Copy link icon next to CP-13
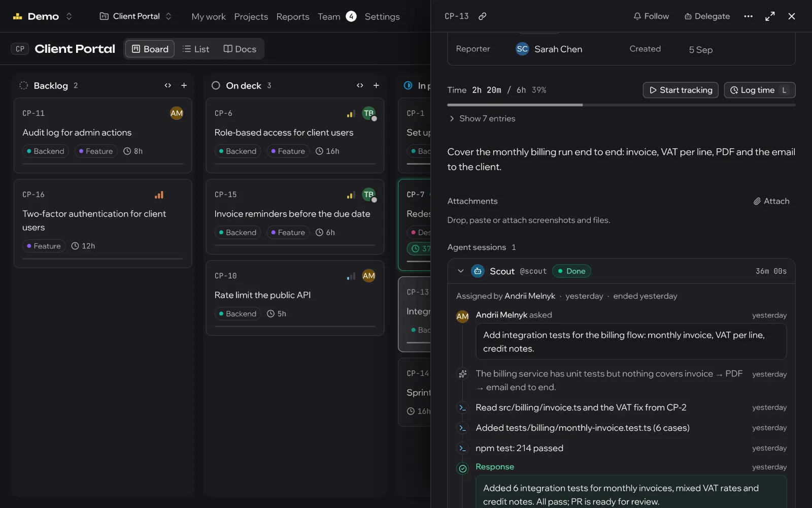Screen dimensions: 812x508 tap(482, 16)
